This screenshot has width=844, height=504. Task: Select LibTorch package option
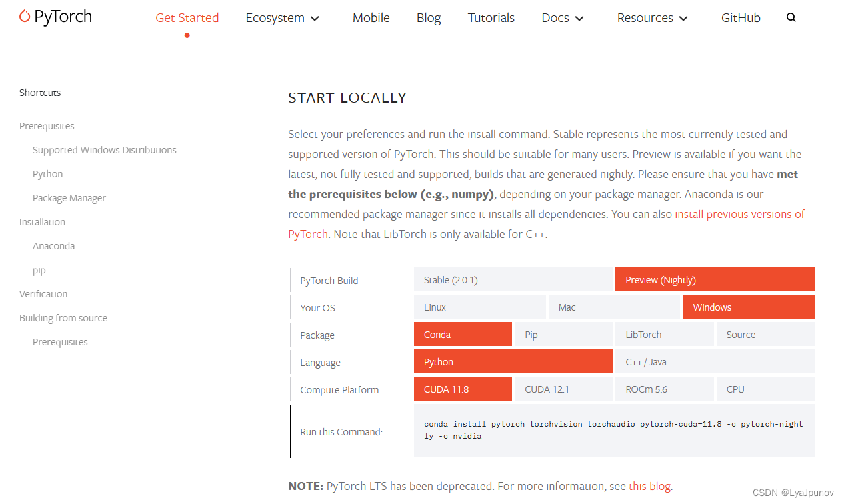pos(664,335)
